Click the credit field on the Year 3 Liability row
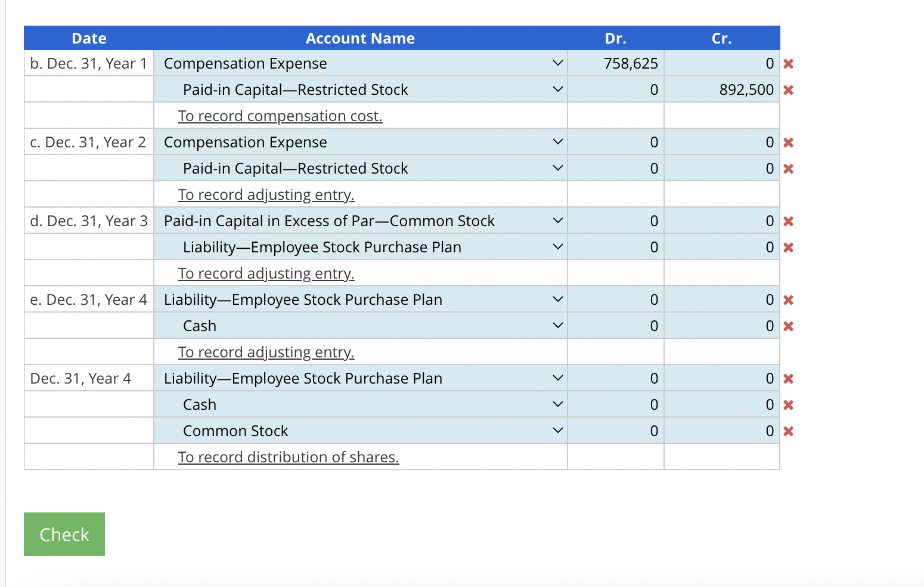Screen dimensions: 924x587 click(721, 246)
